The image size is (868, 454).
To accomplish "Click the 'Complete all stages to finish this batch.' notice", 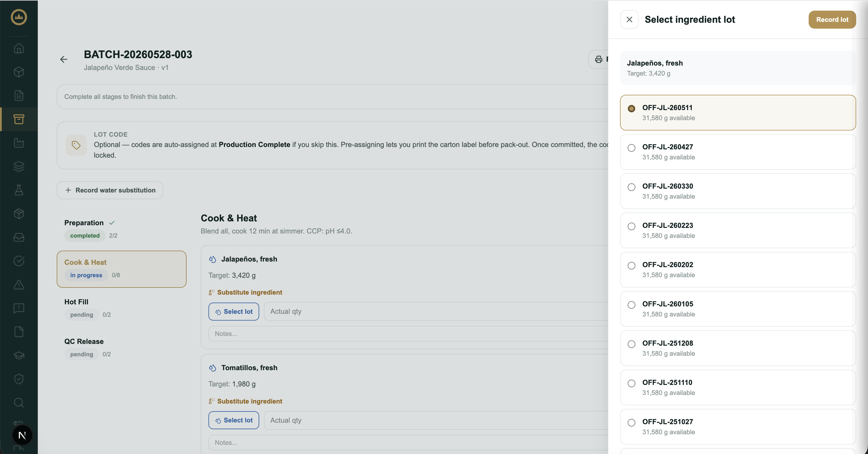I will click(120, 97).
